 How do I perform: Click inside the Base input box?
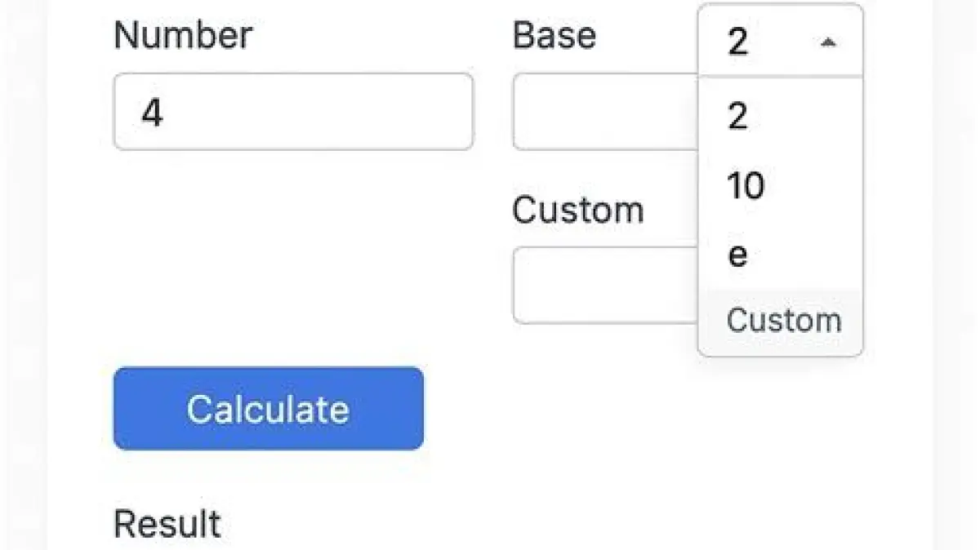(604, 112)
